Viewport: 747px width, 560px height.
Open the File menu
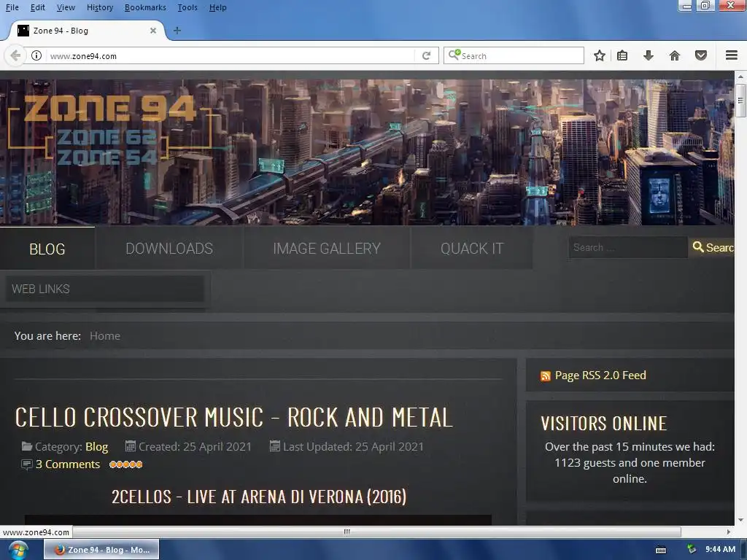click(12, 7)
